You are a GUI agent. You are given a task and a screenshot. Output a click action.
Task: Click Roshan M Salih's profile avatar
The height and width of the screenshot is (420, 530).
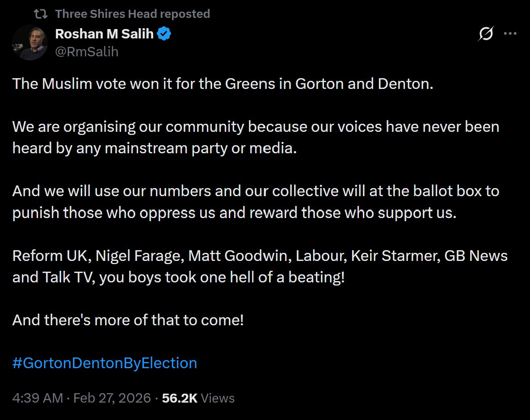[29, 42]
